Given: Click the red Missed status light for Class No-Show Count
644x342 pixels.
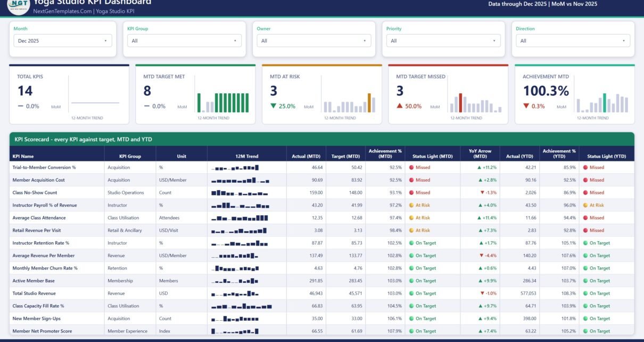Looking at the screenshot, I should (411, 193).
